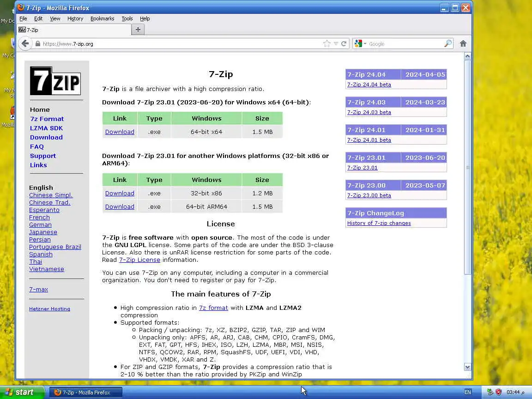The height and width of the screenshot is (399, 532).
Task: Download the 64-bit x64 exe
Action: click(x=120, y=132)
